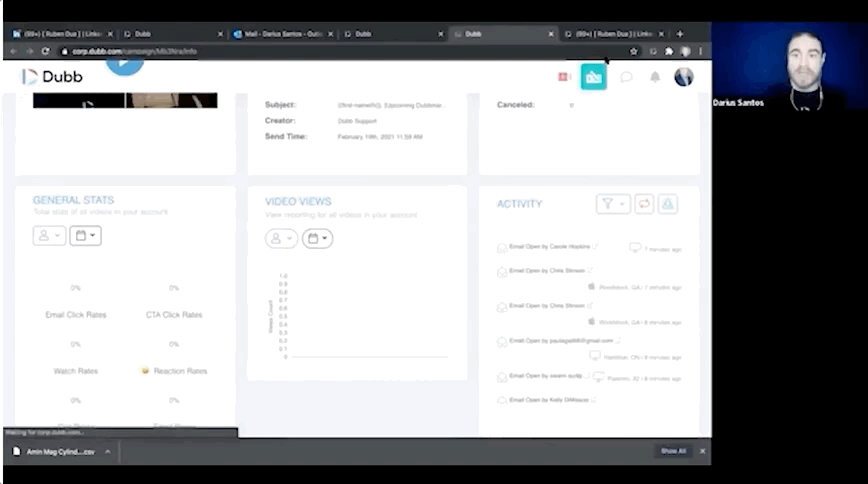Click edit icon next to Kelly entry

point(593,400)
